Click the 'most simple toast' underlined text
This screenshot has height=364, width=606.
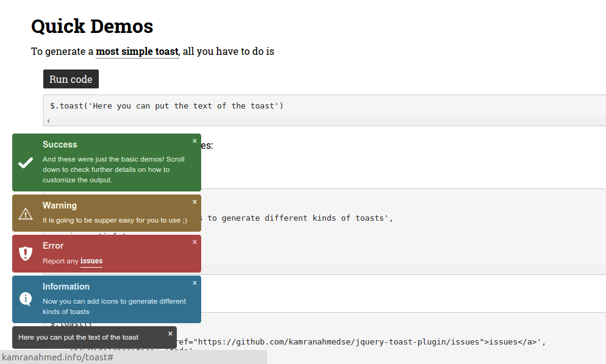pos(137,51)
